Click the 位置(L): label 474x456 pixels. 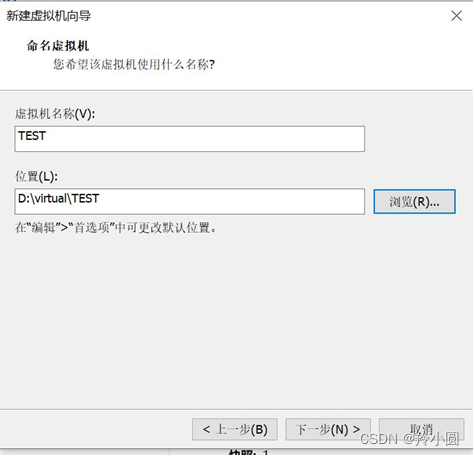pos(36,176)
